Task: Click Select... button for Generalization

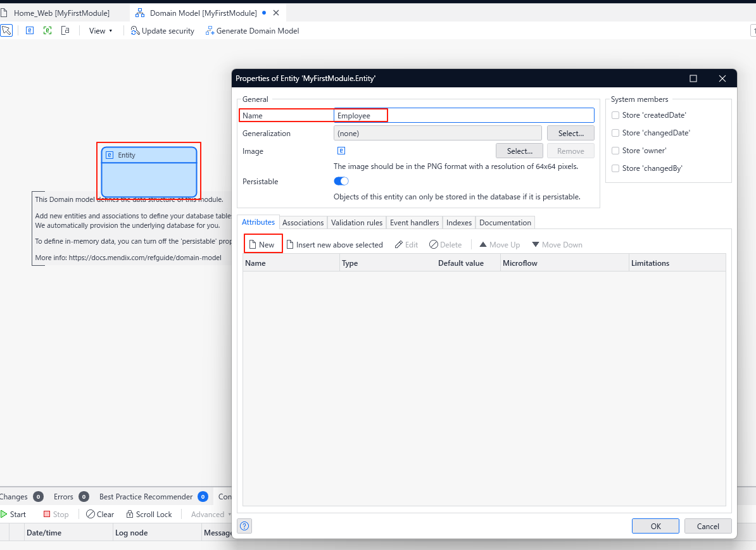Action: pyautogui.click(x=570, y=134)
